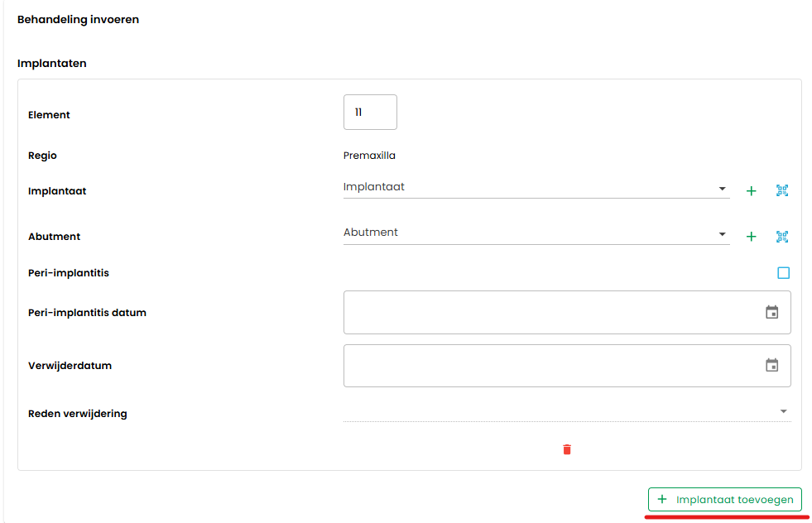Tick the Peri-implantitis checkbox
Screen dimensions: 812x523
pyautogui.click(x=784, y=273)
